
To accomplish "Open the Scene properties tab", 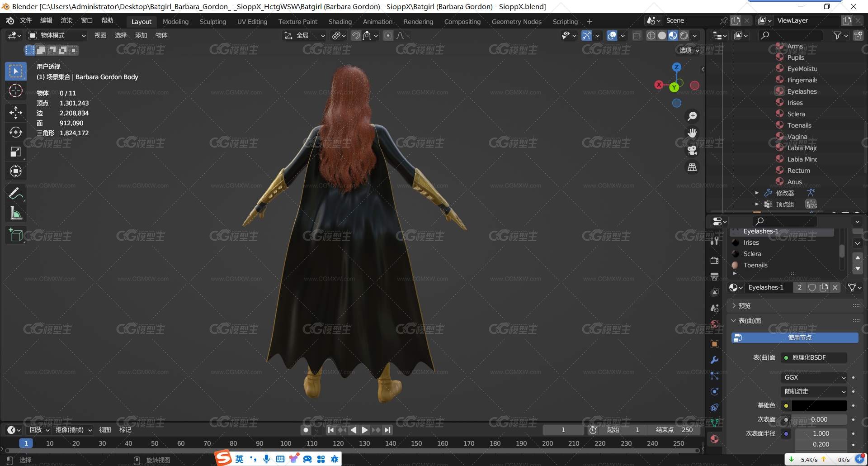I will [714, 308].
